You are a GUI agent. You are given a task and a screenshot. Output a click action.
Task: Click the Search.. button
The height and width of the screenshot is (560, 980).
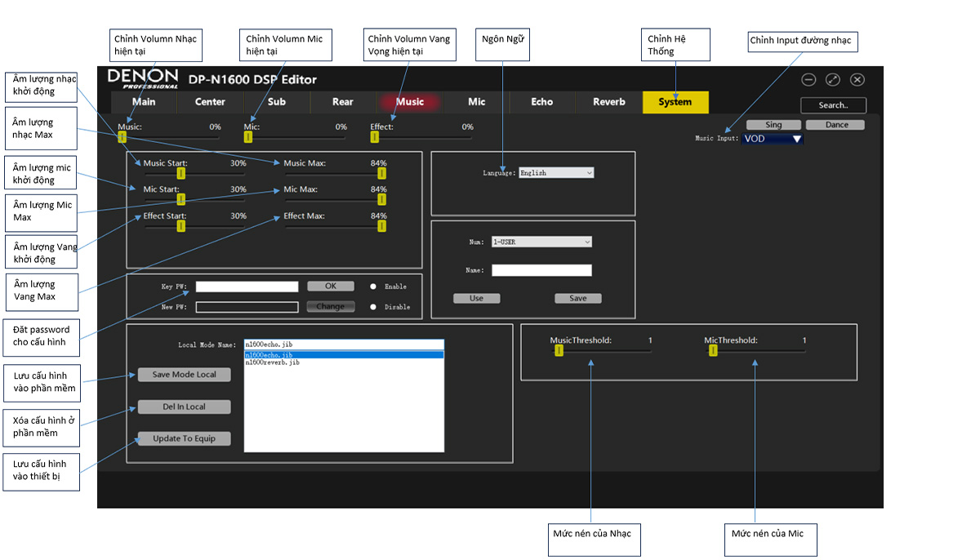pos(833,105)
